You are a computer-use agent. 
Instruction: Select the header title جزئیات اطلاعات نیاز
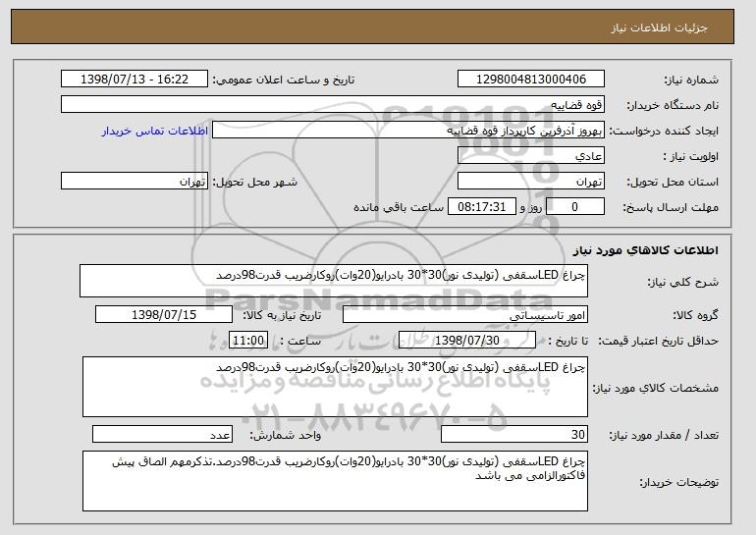[x=660, y=27]
